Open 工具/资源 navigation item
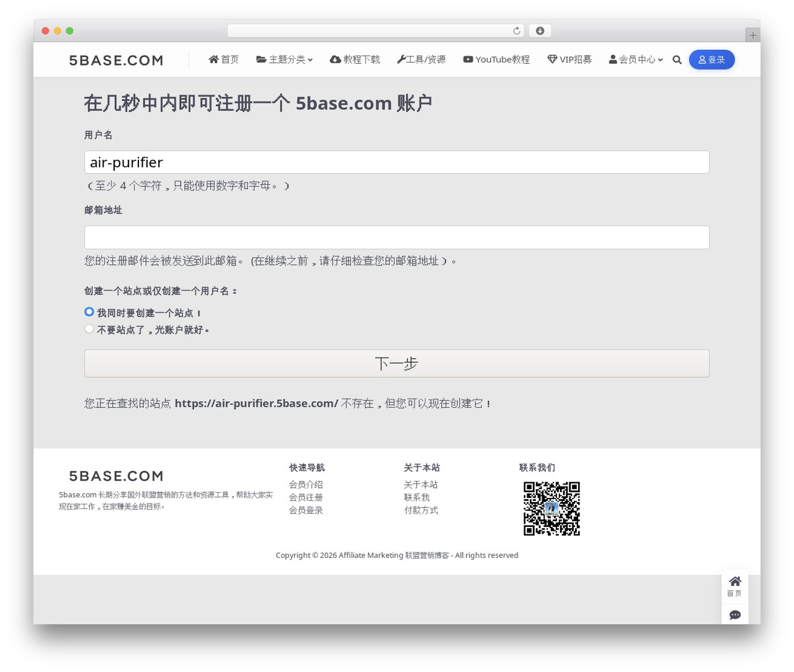The image size is (794, 672). (x=421, y=60)
